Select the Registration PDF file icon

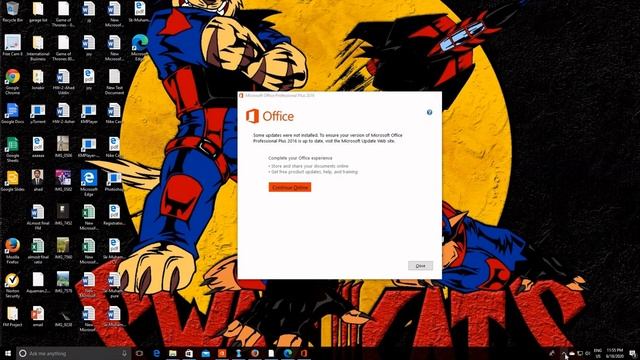tap(114, 215)
